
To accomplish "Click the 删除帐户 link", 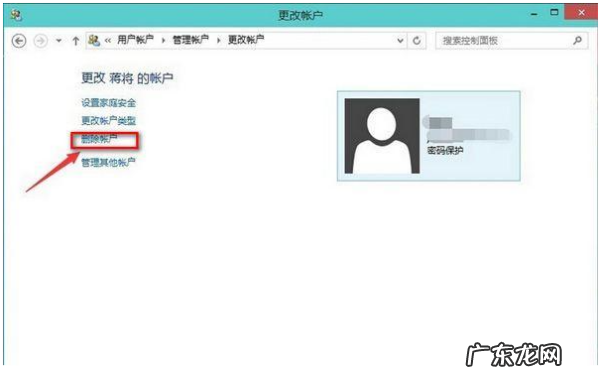I will click(x=99, y=139).
